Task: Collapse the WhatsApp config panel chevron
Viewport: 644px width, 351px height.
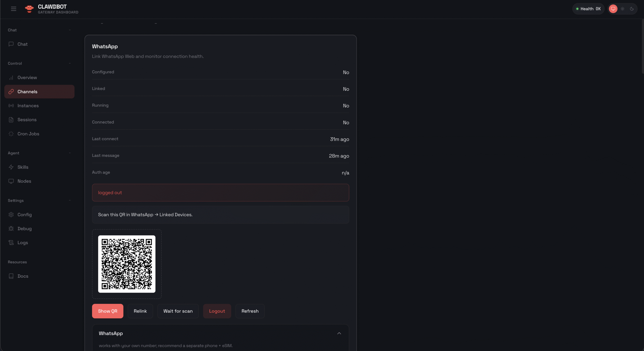Action: 339,333
